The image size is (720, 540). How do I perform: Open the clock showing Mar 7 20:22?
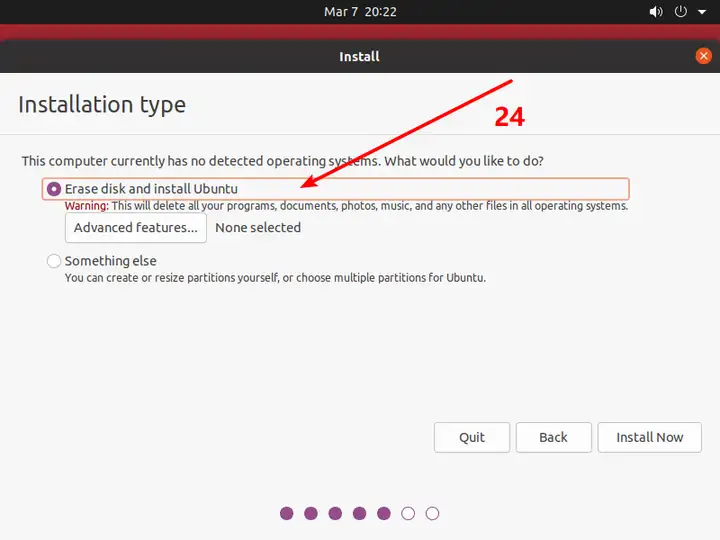point(360,11)
